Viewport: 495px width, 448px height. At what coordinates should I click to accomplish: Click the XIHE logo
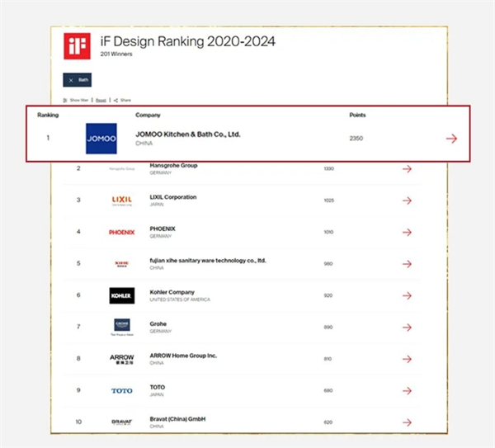122,264
